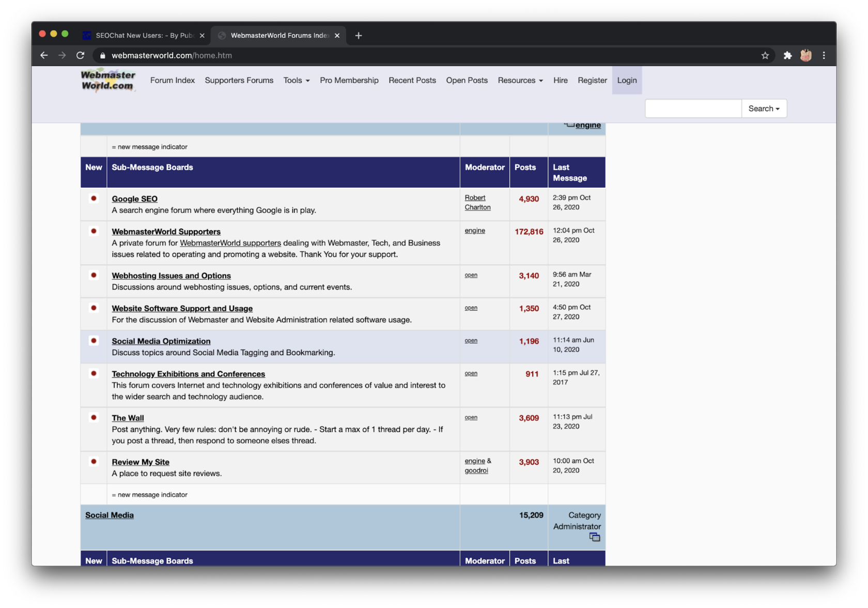Screen dimensions: 868x608
Task: Close the SEOChat New Users tab
Action: click(202, 35)
